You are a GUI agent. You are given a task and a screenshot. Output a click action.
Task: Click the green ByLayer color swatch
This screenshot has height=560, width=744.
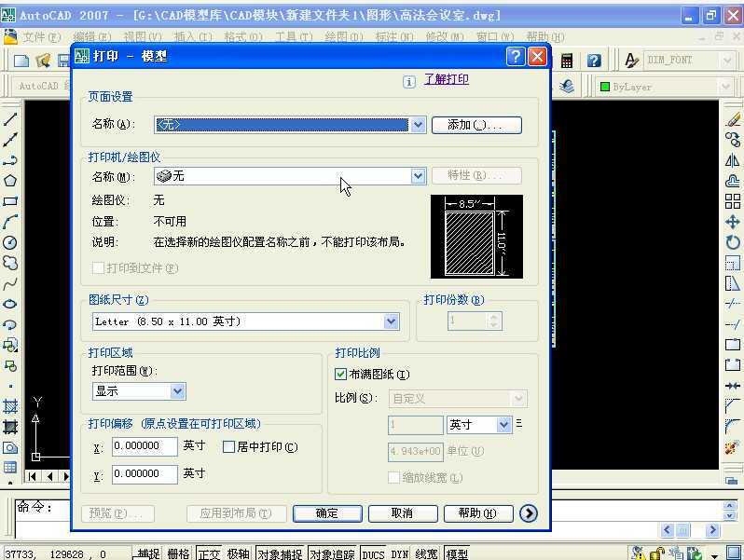pos(604,87)
